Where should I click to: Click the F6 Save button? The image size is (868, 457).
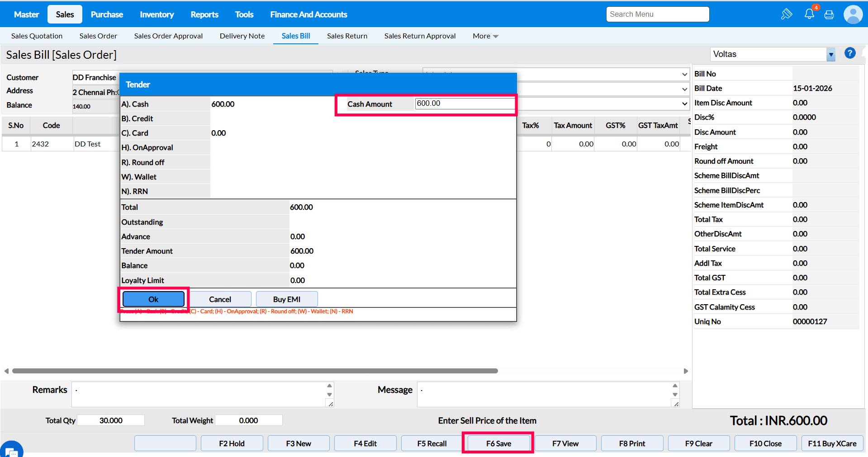[x=498, y=443]
